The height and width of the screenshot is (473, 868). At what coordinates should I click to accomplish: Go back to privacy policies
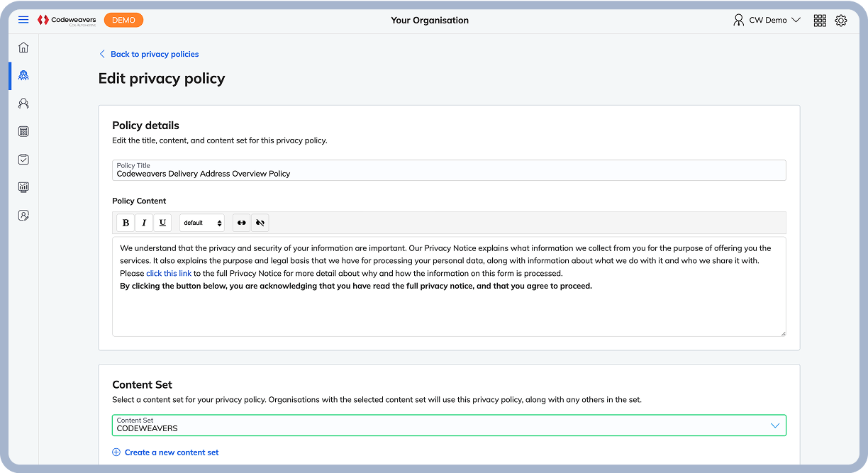coord(149,54)
